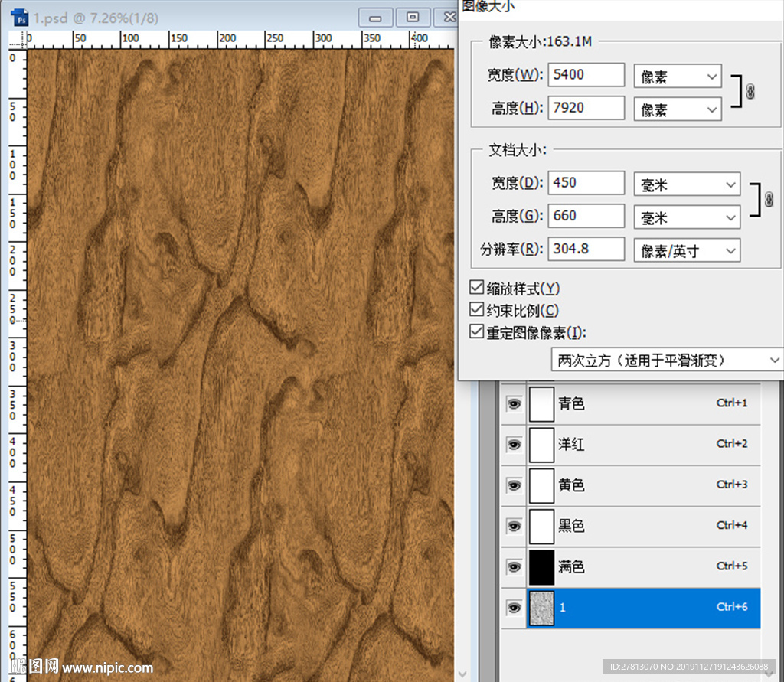Click the chain link beside document size
This screenshot has width=784, height=682.
(770, 201)
